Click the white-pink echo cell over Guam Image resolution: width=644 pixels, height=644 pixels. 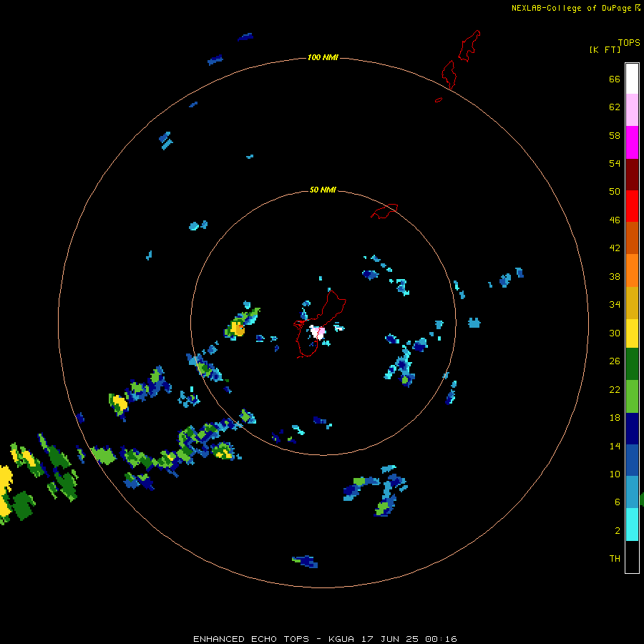coord(318,331)
